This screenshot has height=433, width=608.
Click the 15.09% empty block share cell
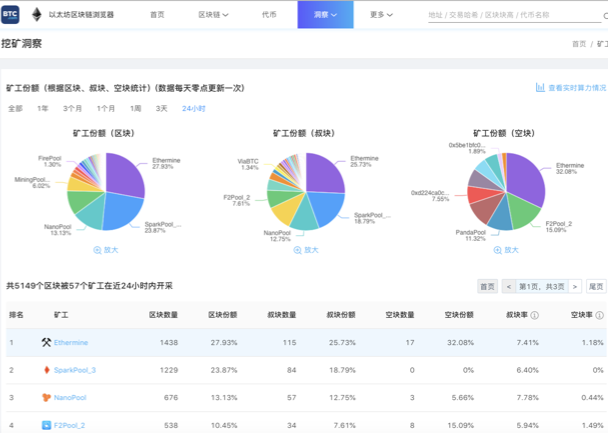tap(461, 426)
